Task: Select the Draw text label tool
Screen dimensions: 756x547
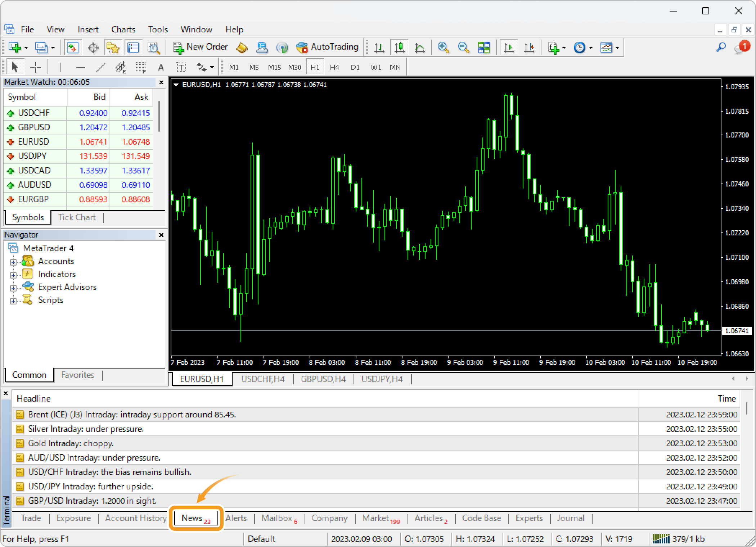Action: (x=181, y=67)
